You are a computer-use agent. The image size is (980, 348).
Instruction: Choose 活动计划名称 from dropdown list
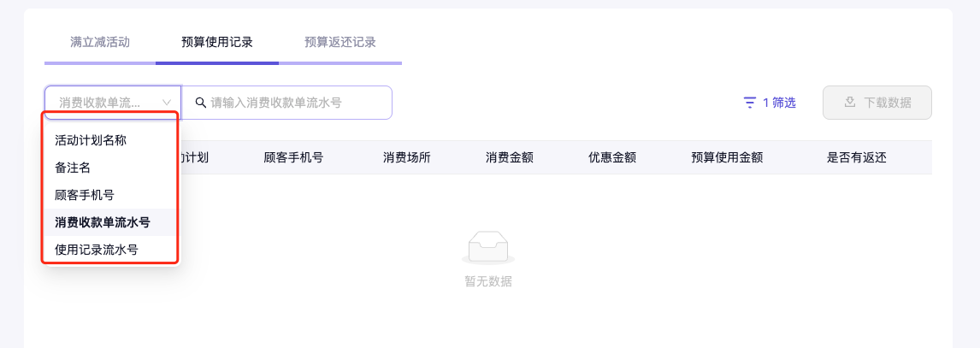91,140
